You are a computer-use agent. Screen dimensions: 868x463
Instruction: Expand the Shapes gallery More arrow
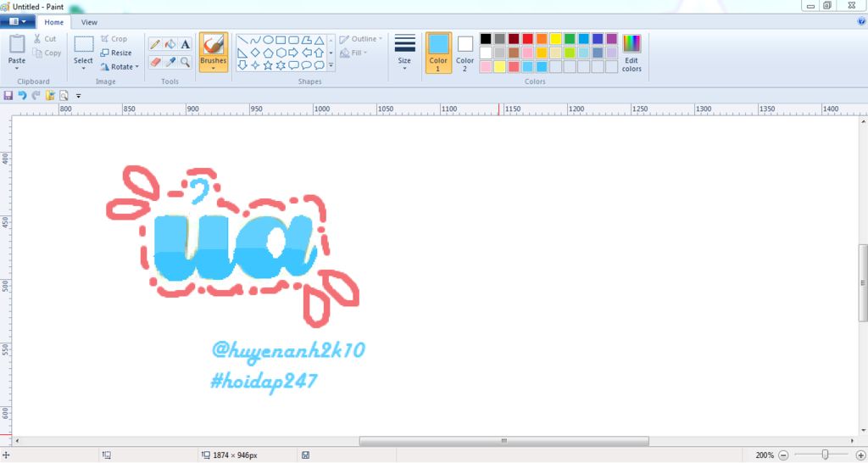[x=331, y=65]
